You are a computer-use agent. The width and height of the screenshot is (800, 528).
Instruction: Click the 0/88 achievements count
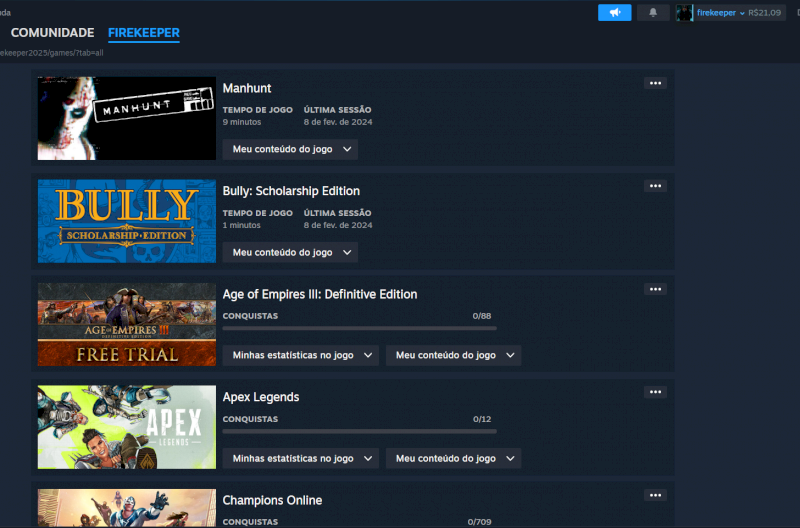tap(482, 316)
